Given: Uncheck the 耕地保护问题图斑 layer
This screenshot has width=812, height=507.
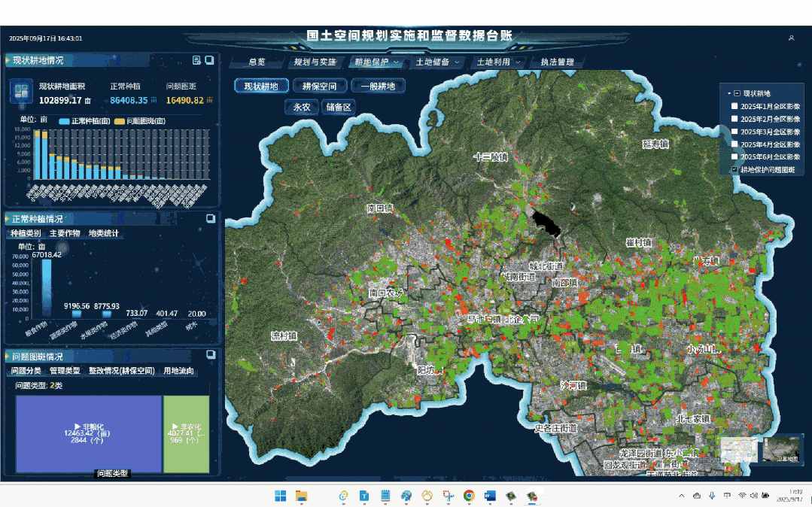Looking at the screenshot, I should point(734,170).
